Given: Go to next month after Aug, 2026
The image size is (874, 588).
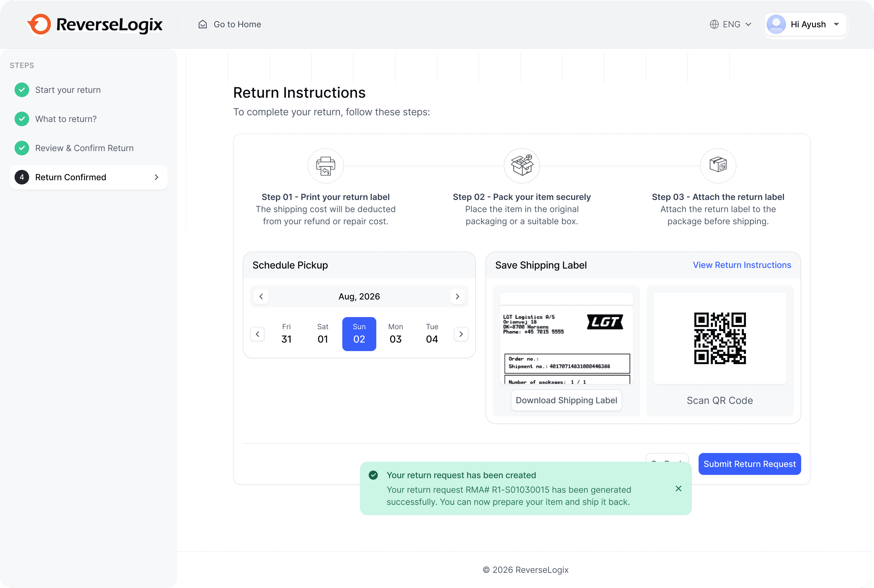Looking at the screenshot, I should point(457,296).
